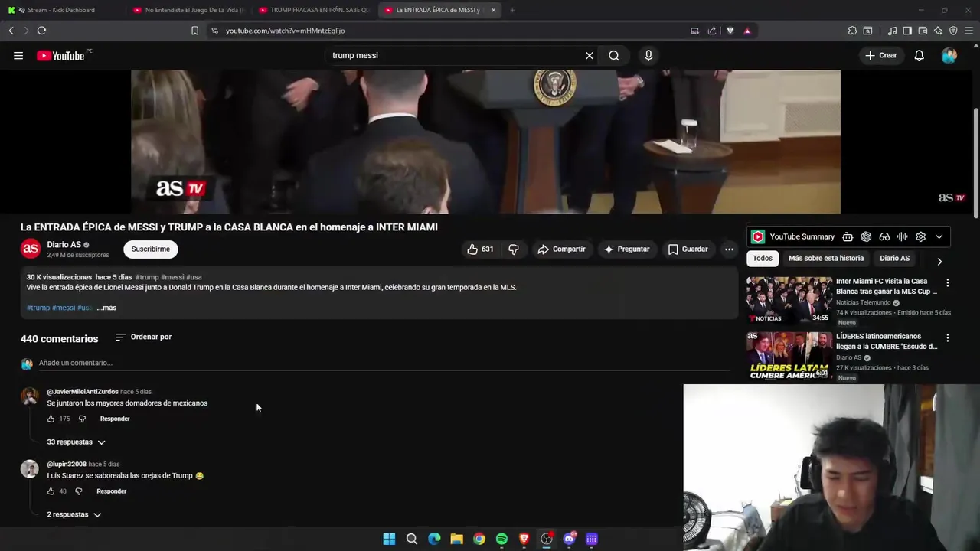Image resolution: width=980 pixels, height=551 pixels.
Task: Switch to TRUMP FRACASA EN IRÁN tab
Action: (x=314, y=10)
